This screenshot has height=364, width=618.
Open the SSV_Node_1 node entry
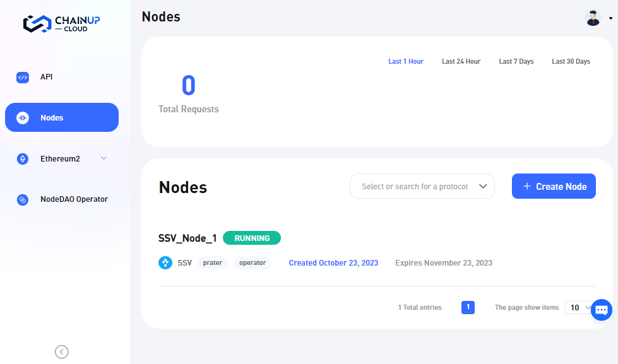187,238
